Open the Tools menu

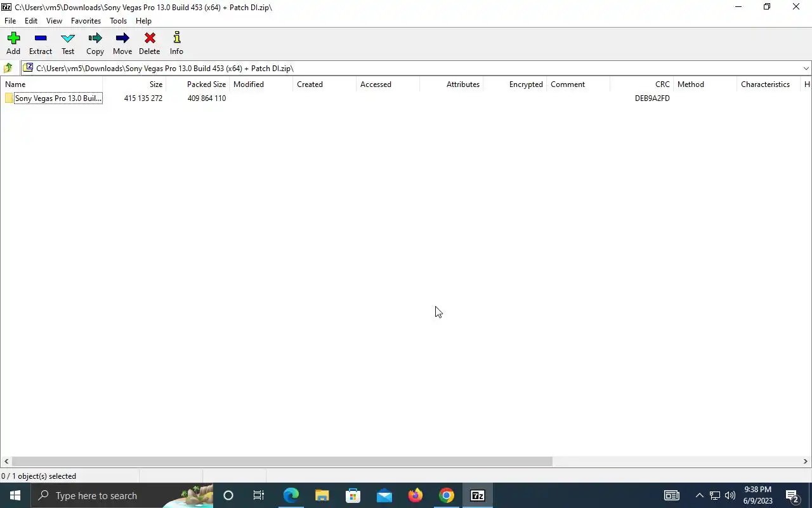coord(118,21)
